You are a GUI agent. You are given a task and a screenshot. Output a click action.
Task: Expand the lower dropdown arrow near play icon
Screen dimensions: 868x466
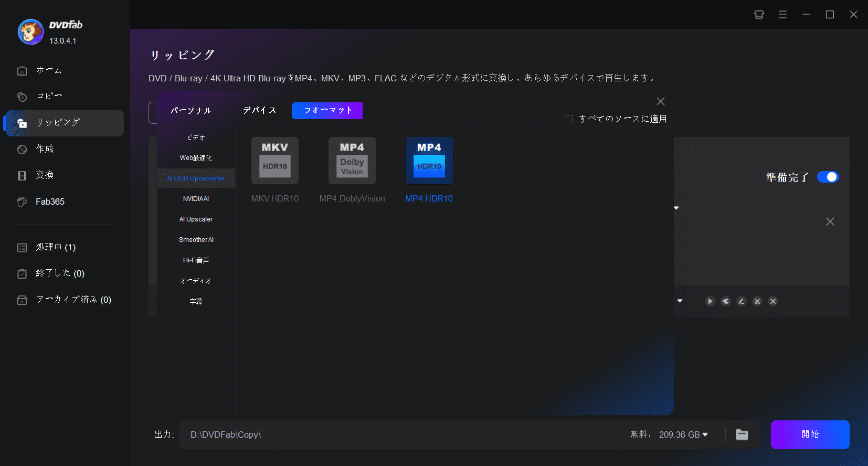680,301
